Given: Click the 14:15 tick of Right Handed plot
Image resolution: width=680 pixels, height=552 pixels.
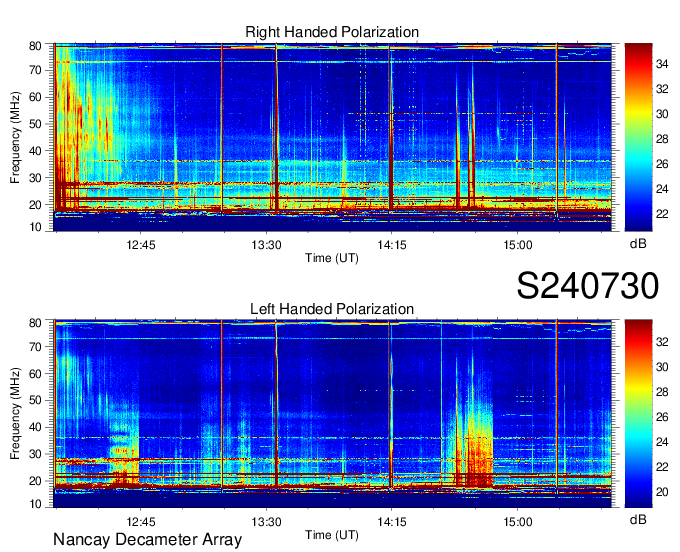Looking at the screenshot, I should [x=392, y=245].
